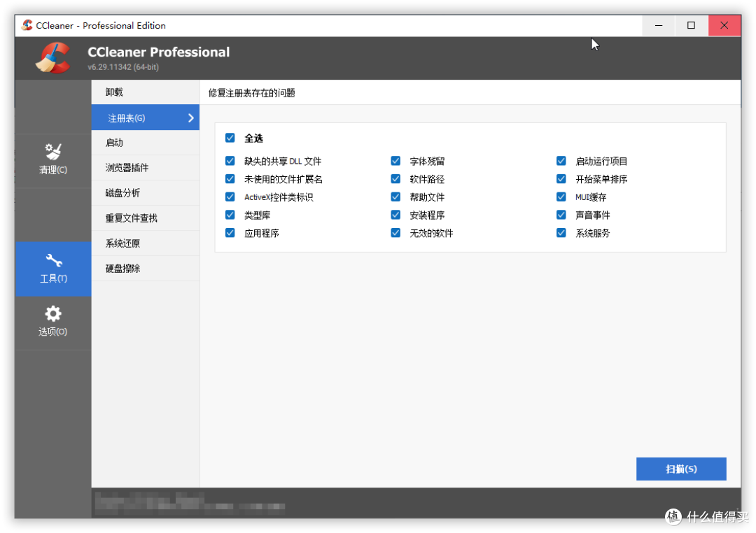Uncheck 系统服务 checkbox
756x533 pixels.
(561, 233)
